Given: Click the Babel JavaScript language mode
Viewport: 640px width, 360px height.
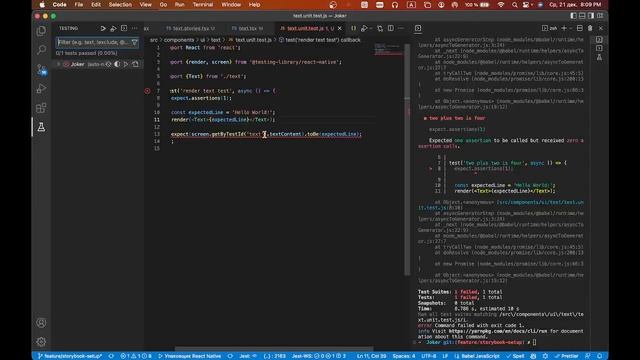Looking at the screenshot, I should coord(477,356).
